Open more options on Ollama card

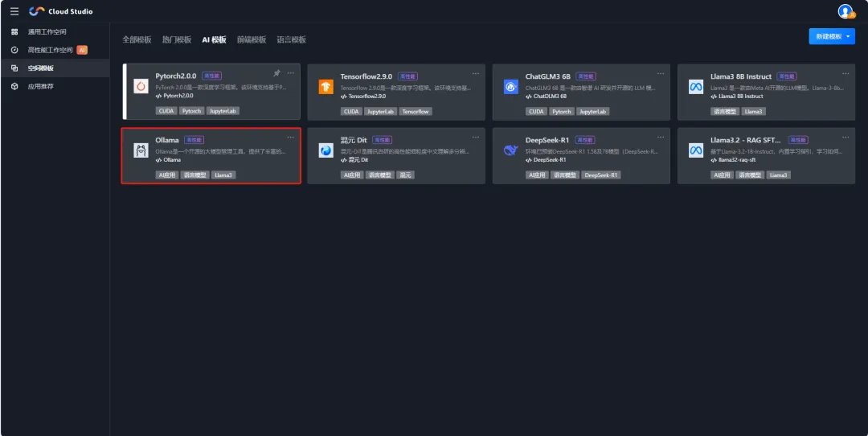pyautogui.click(x=291, y=137)
